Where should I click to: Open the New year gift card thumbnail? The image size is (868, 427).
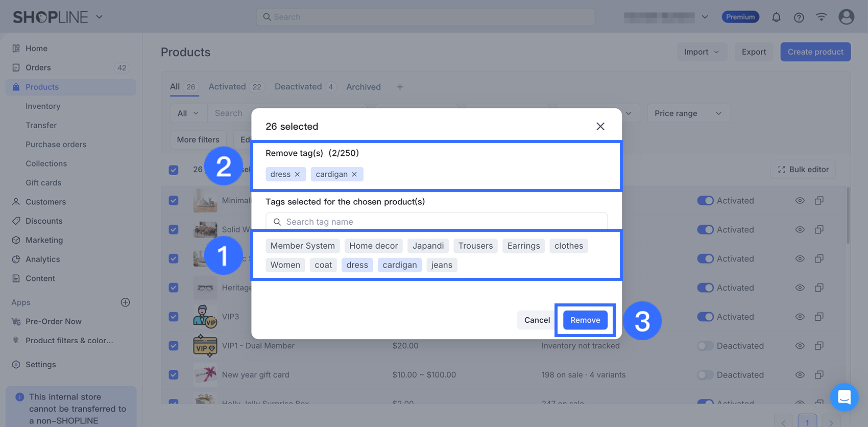pos(205,375)
